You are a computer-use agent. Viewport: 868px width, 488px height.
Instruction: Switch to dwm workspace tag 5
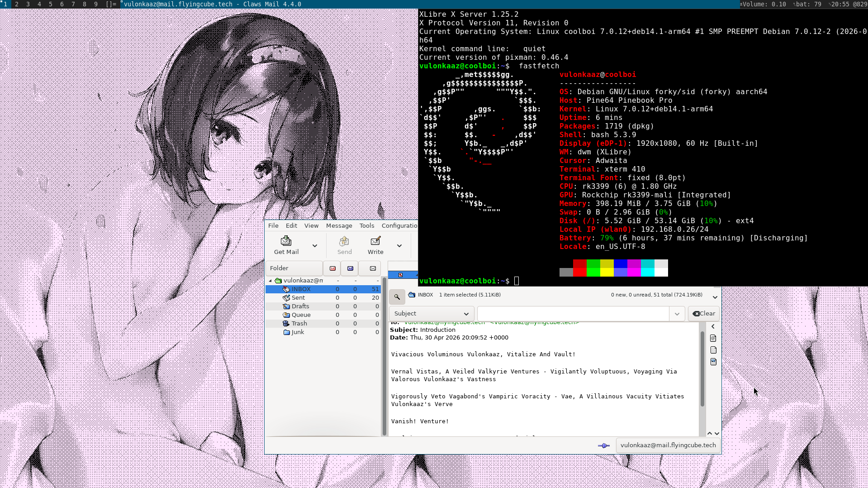[x=50, y=4]
